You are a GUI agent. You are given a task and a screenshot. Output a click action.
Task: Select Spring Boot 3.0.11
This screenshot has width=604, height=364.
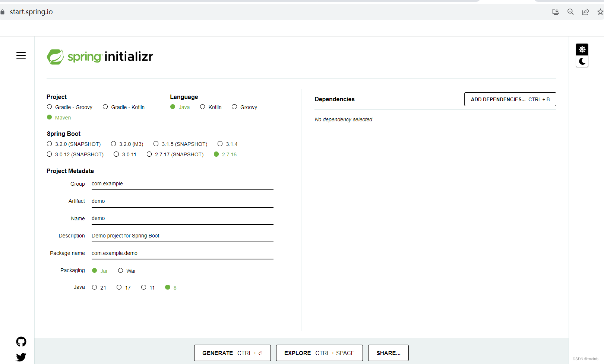[125, 154]
